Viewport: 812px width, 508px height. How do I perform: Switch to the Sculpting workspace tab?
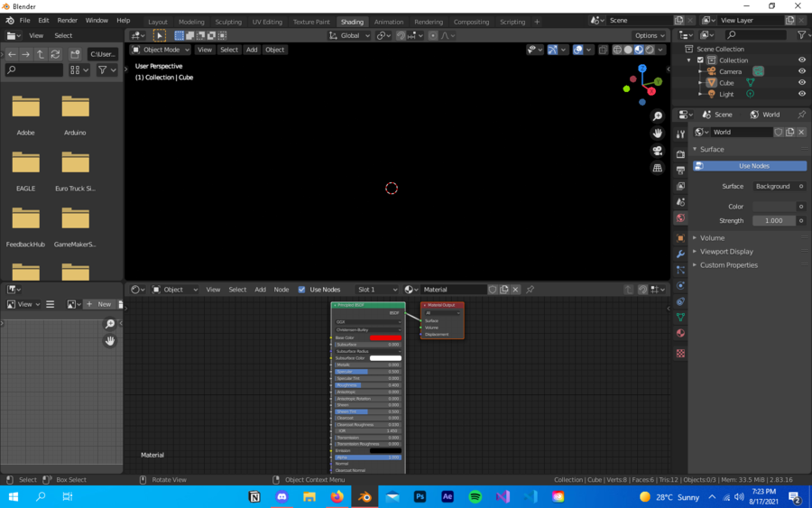click(228, 22)
